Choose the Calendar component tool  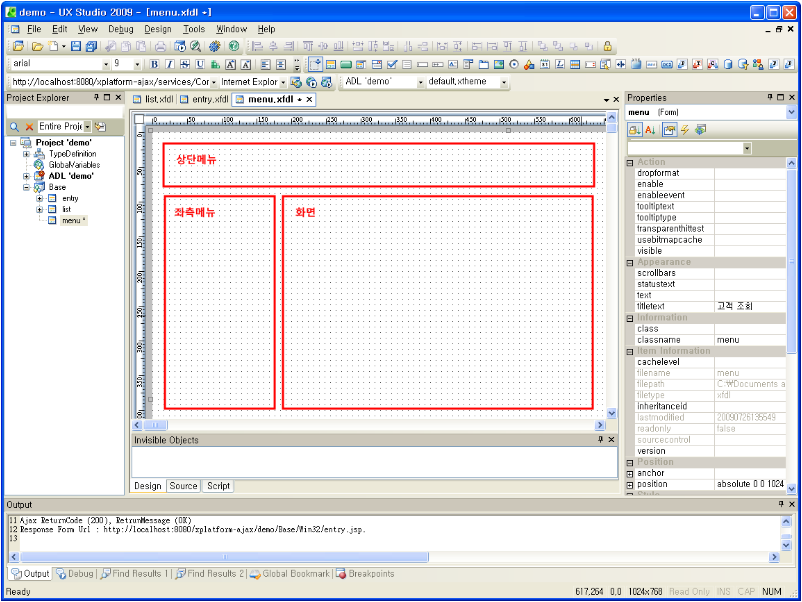545,64
